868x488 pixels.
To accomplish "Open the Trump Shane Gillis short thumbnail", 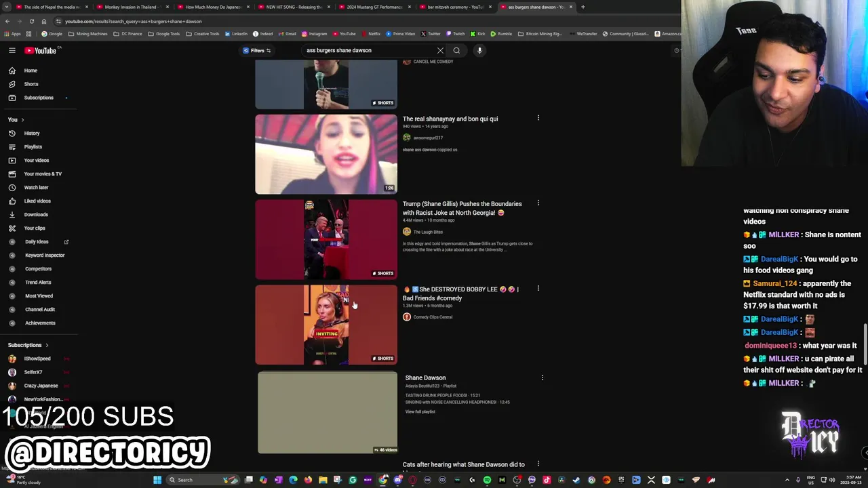I will [326, 239].
